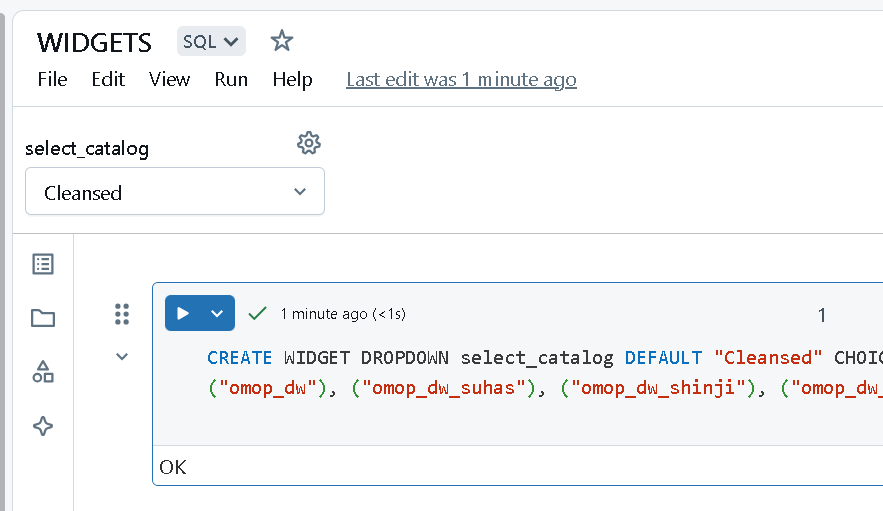Open the Cleansed catalog dropdown

(x=175, y=191)
